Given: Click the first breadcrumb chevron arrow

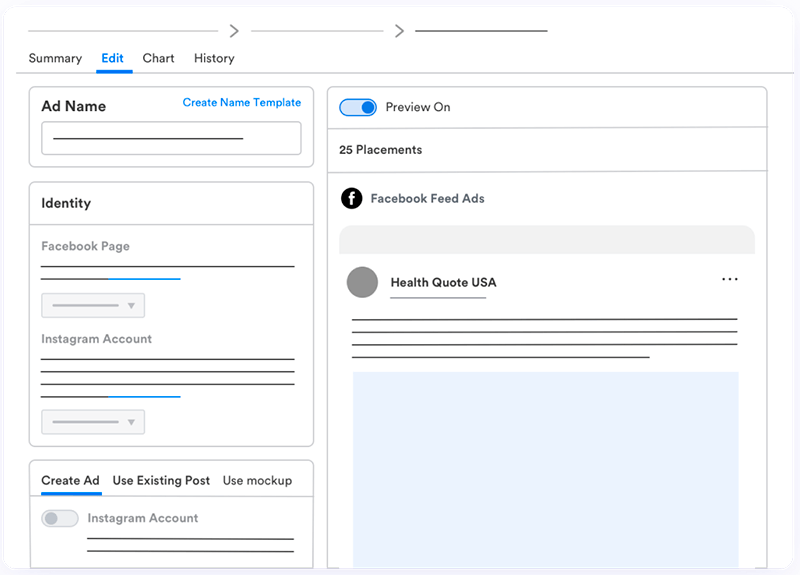Looking at the screenshot, I should point(234,31).
